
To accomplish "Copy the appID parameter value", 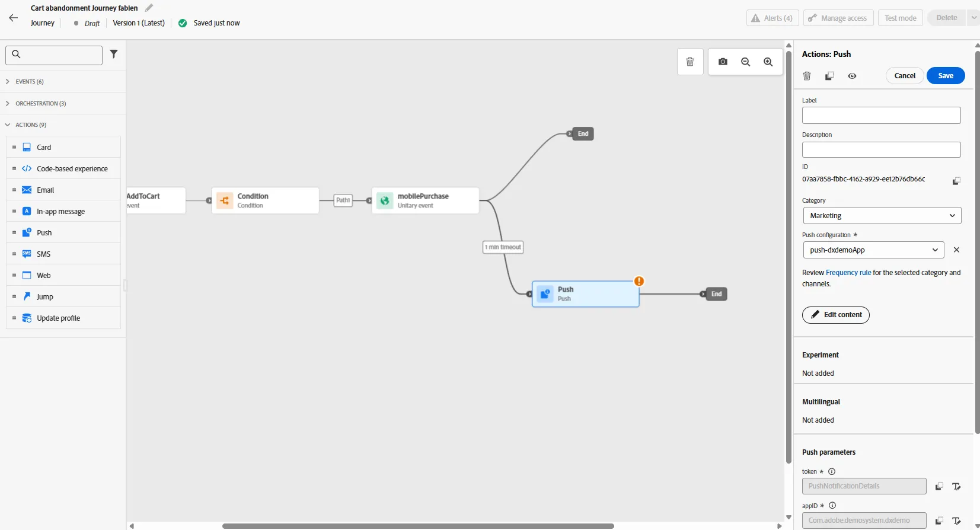I will tap(939, 521).
